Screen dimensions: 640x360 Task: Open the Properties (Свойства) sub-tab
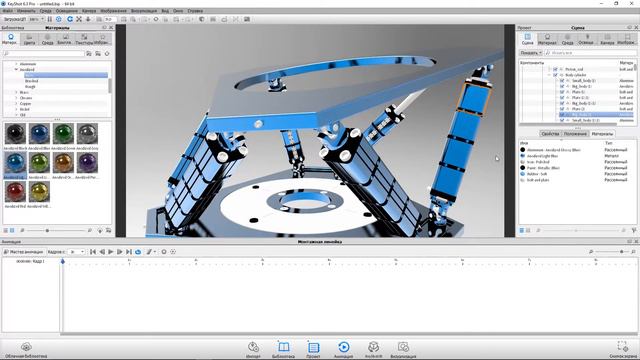point(550,134)
